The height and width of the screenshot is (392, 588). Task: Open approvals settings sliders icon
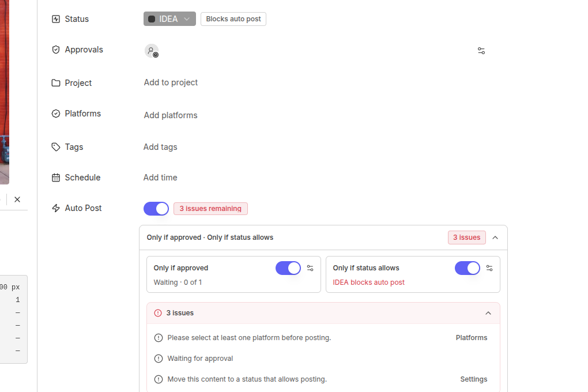tap(481, 51)
